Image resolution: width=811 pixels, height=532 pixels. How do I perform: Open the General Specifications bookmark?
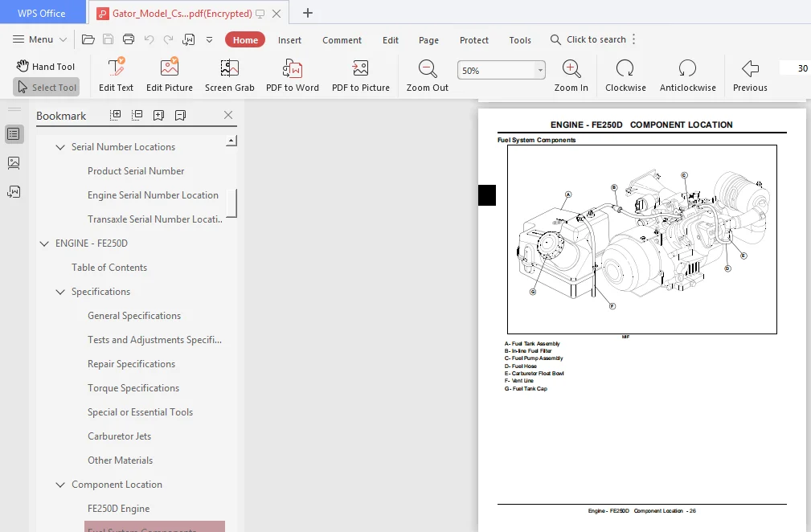click(134, 316)
